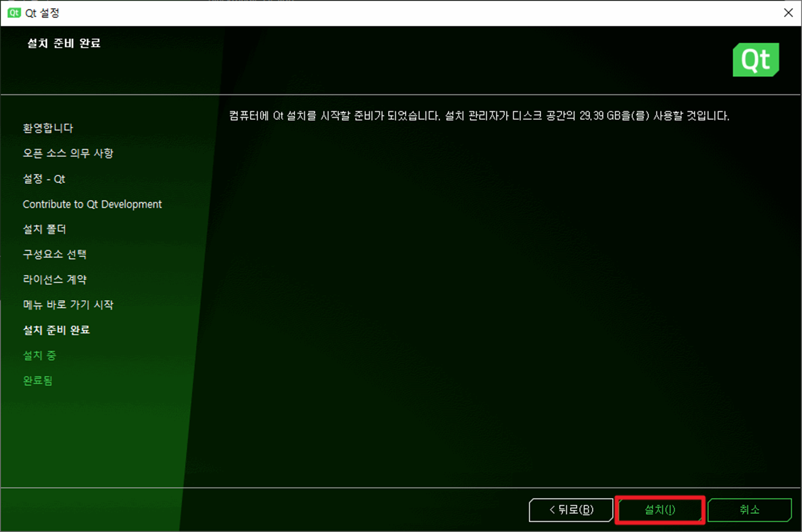Screen dimensions: 802x532
Task: Select the 완료됨 step
Action: point(38,381)
